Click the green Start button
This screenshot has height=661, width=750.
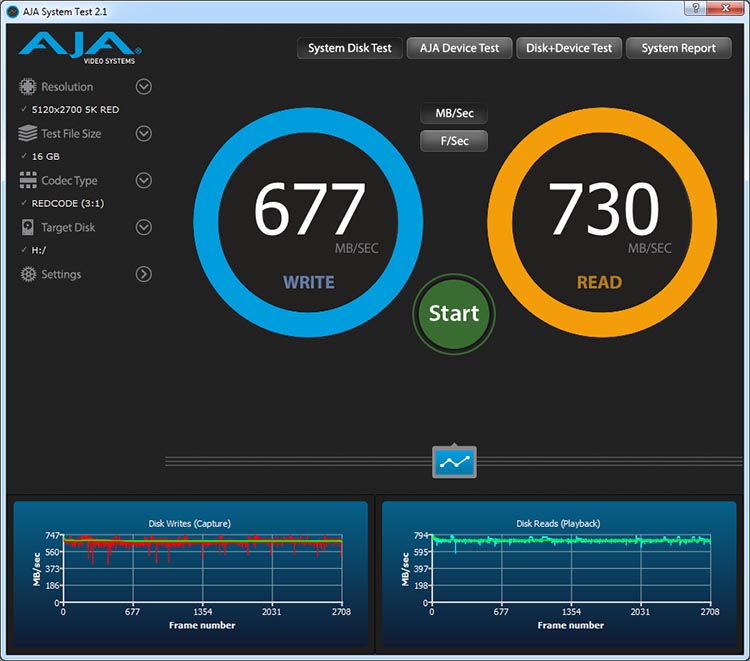tap(454, 314)
